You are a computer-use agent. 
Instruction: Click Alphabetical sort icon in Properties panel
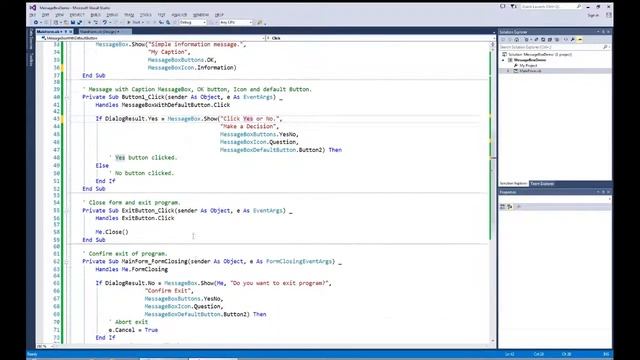(x=510, y=207)
